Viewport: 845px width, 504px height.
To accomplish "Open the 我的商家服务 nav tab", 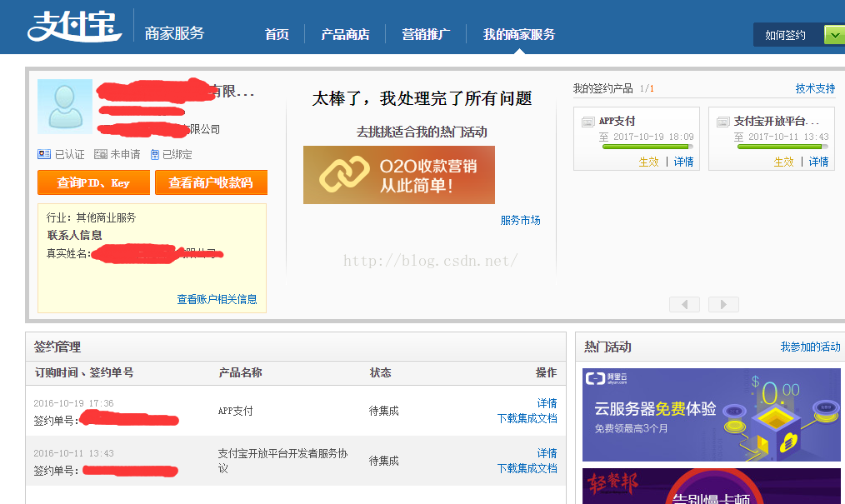I will (519, 34).
